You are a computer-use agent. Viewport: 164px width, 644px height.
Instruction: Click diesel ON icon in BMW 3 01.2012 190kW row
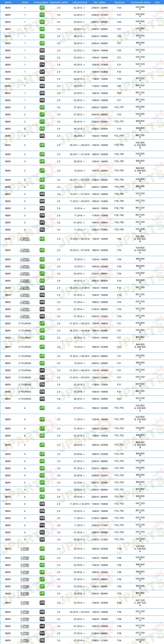42,223
